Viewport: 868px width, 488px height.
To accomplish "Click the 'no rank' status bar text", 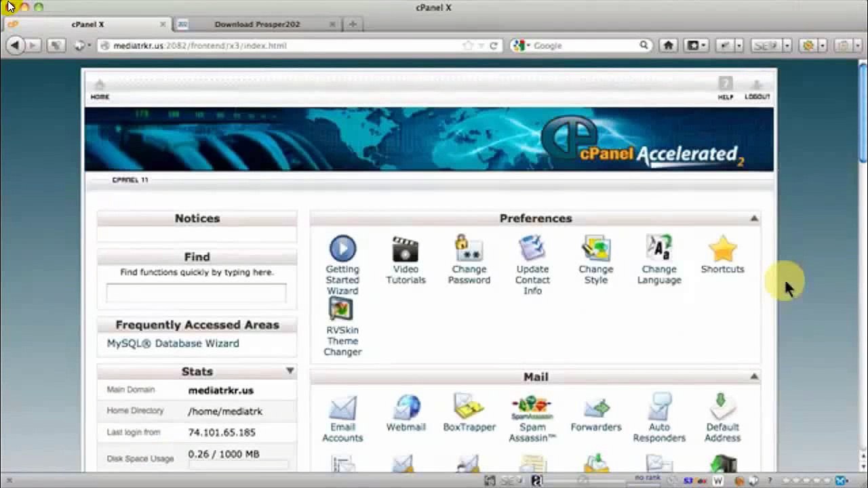I will 648,478.
